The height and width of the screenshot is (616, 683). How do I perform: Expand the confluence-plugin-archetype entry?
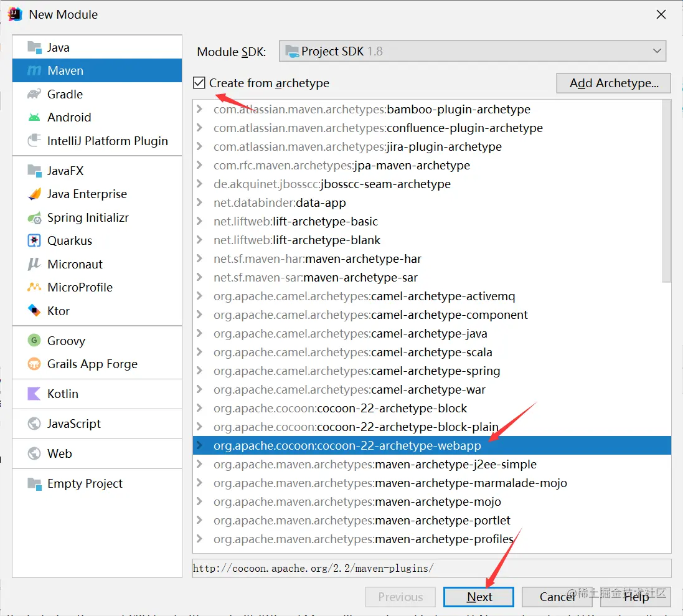pyautogui.click(x=199, y=128)
